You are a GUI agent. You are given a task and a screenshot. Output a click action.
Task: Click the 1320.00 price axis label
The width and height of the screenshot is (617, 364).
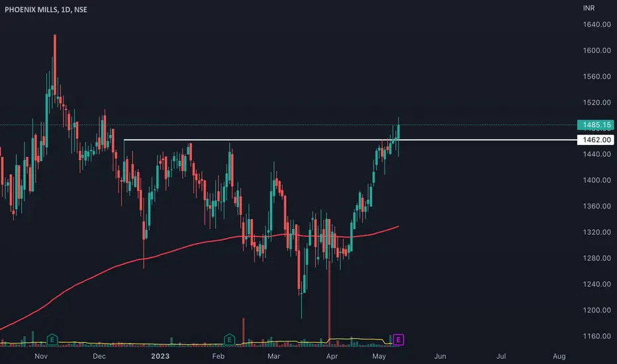[596, 232]
